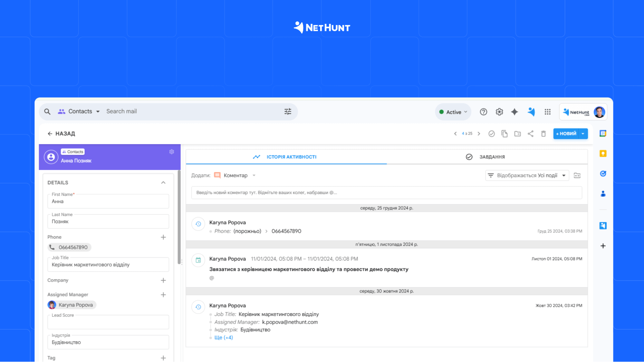Viewport: 644px width, 362px height.
Task: Go to next record arrow
Action: [x=479, y=134]
